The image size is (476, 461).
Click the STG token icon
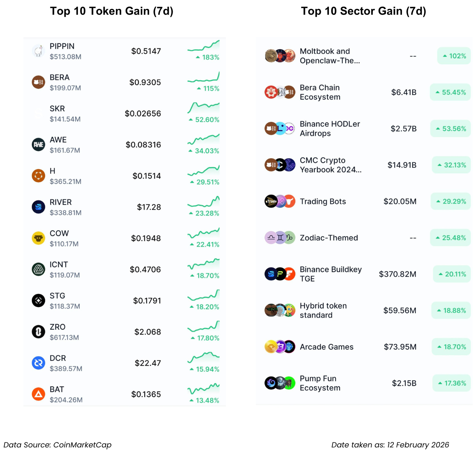click(38, 300)
